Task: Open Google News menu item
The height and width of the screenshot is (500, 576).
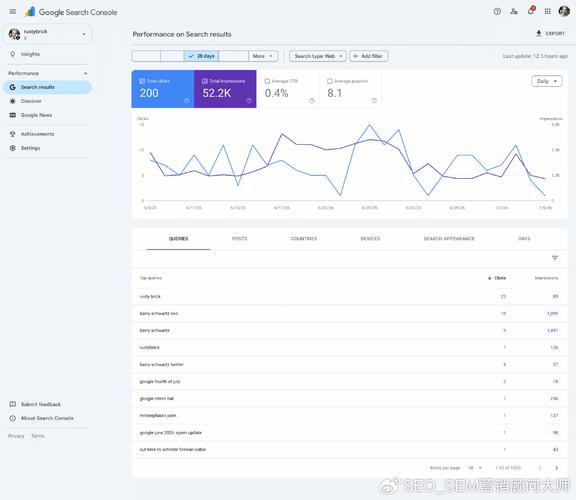Action: pyautogui.click(x=47, y=115)
